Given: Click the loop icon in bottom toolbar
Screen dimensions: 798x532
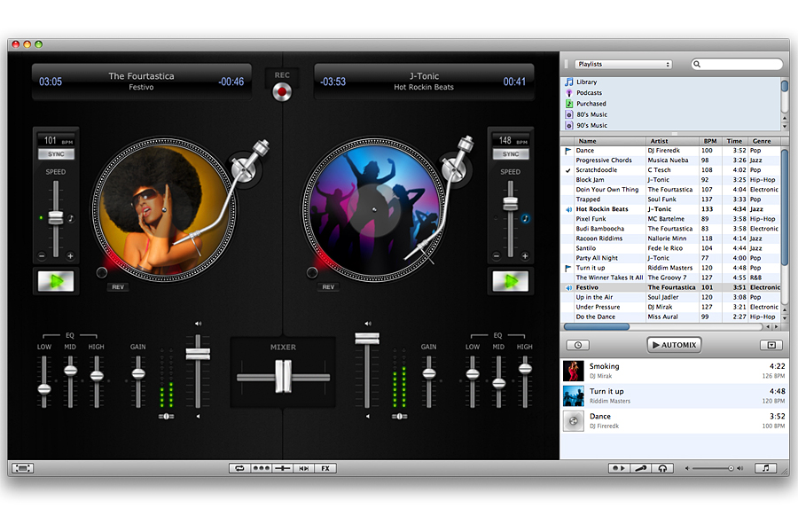Looking at the screenshot, I should (238, 468).
